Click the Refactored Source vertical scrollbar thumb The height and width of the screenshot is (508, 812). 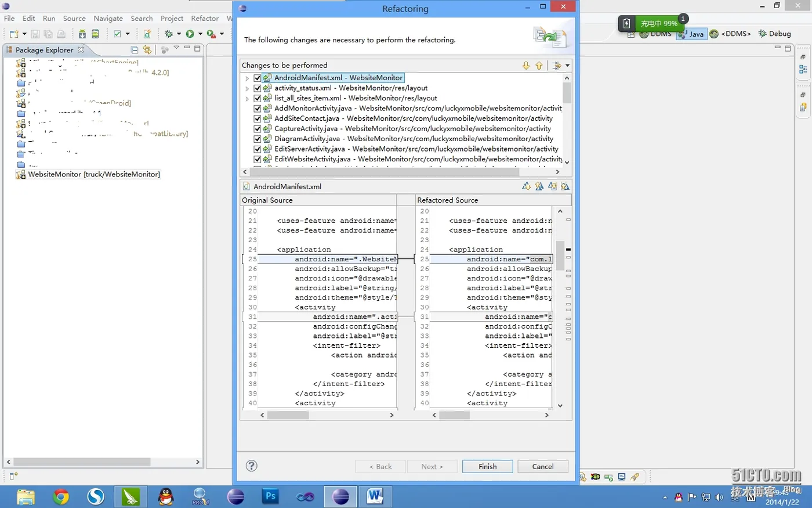pos(560,255)
